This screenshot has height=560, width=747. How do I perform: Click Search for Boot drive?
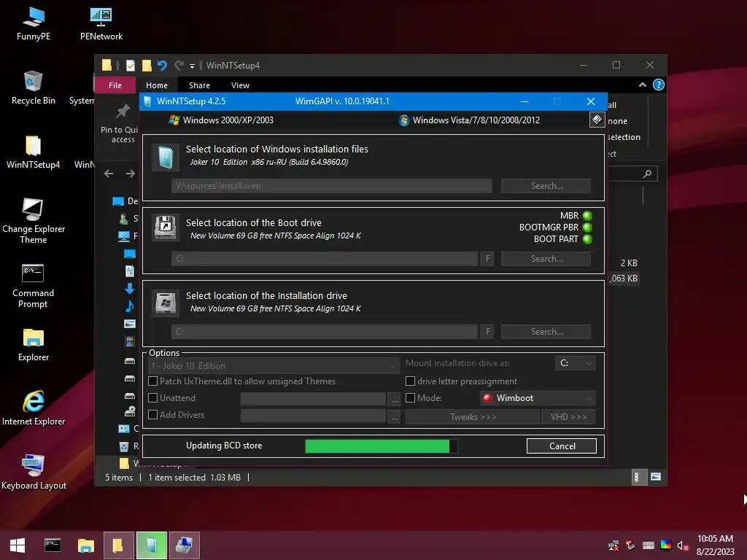tap(546, 259)
